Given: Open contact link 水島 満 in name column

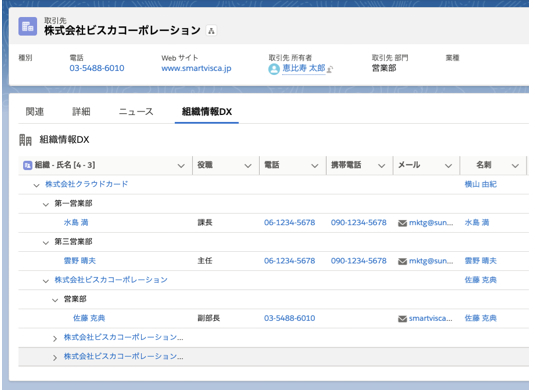Looking at the screenshot, I should [x=76, y=222].
